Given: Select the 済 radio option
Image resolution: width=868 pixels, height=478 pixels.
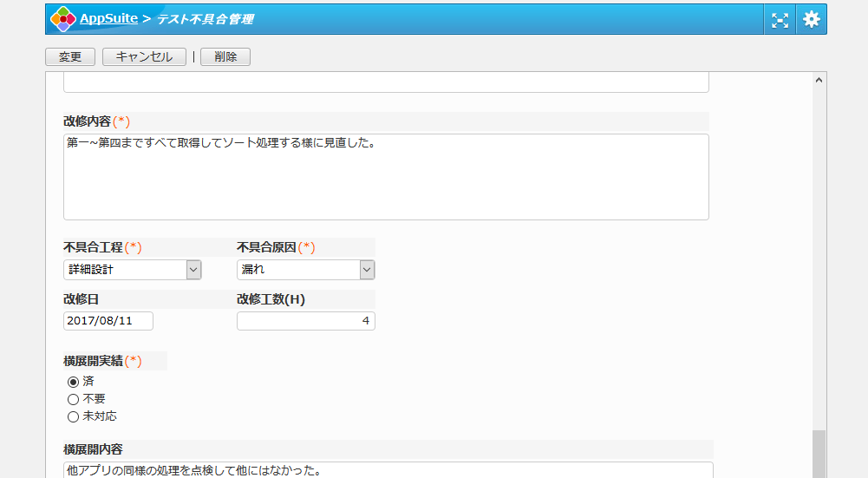Looking at the screenshot, I should pyautogui.click(x=73, y=382).
